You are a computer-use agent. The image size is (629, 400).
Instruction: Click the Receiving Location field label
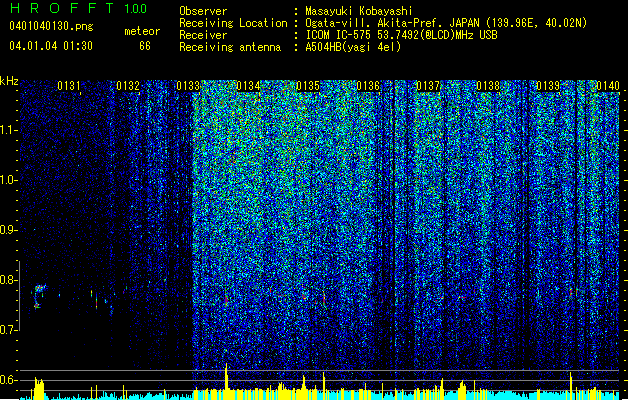[233, 23]
